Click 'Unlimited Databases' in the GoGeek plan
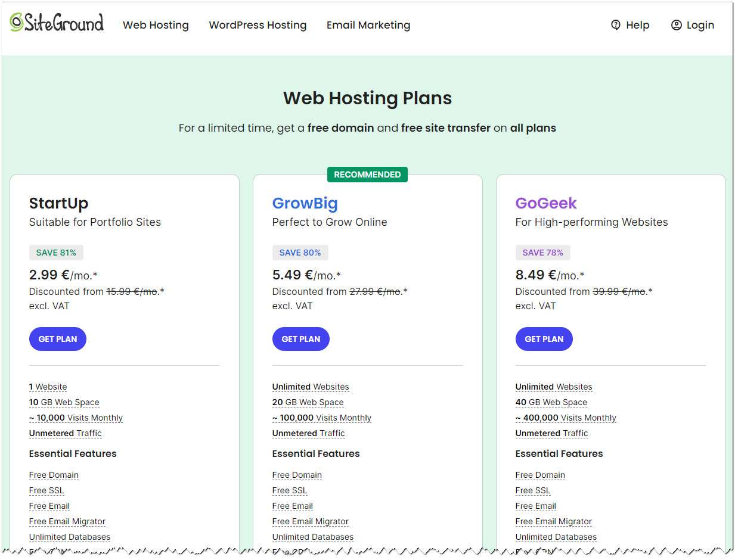Viewport: 735px width, 560px height. tap(556, 537)
